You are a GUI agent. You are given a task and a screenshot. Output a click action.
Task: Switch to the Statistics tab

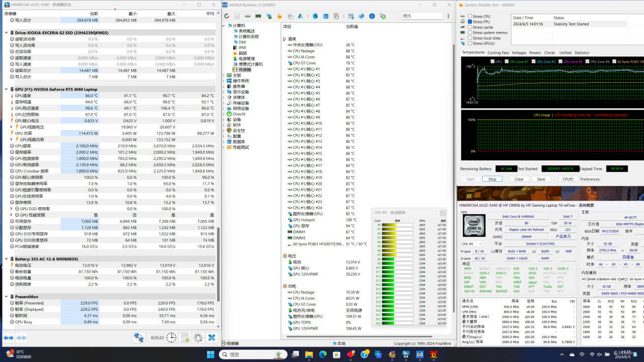[582, 53]
